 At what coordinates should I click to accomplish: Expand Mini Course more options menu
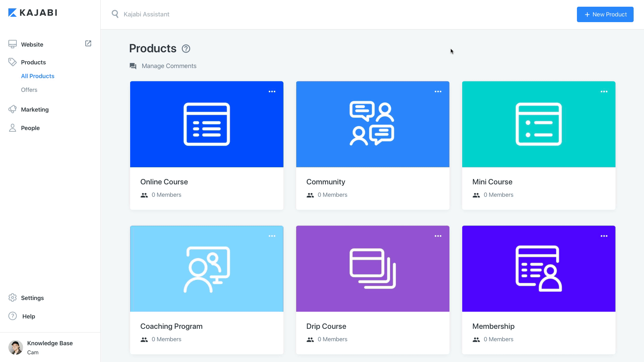point(604,92)
